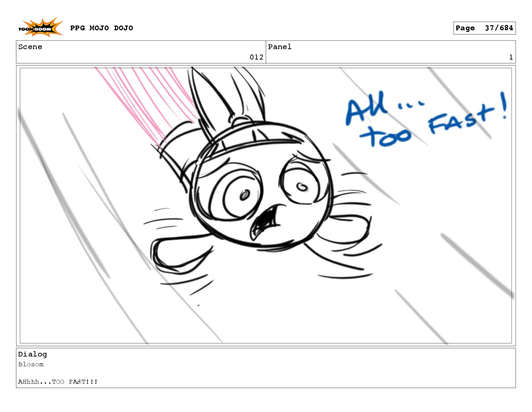Viewport: 532px width, 412px height.
Task: Select the character name 'Blosom'
Action: (x=31, y=364)
